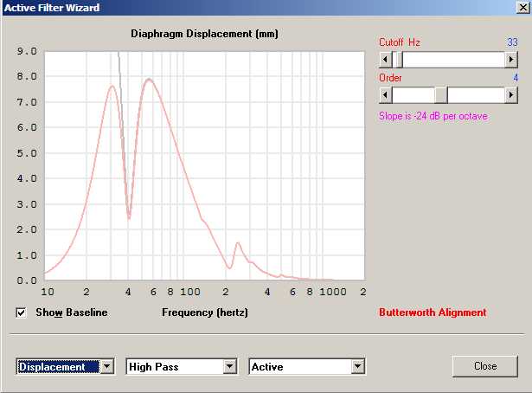
Task: Click the Cutoff slider track right of thumb
Action: pyautogui.click(x=453, y=60)
